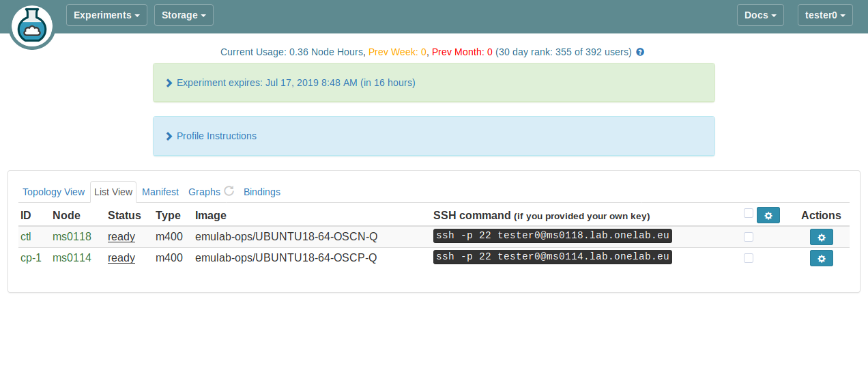868x366 pixels.
Task: Open the gear menu in table header
Action: 768,215
